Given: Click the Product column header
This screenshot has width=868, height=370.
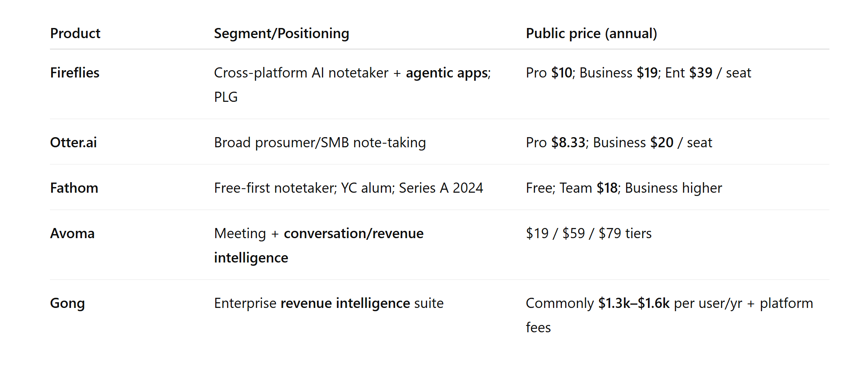Looking at the screenshot, I should click(x=75, y=33).
